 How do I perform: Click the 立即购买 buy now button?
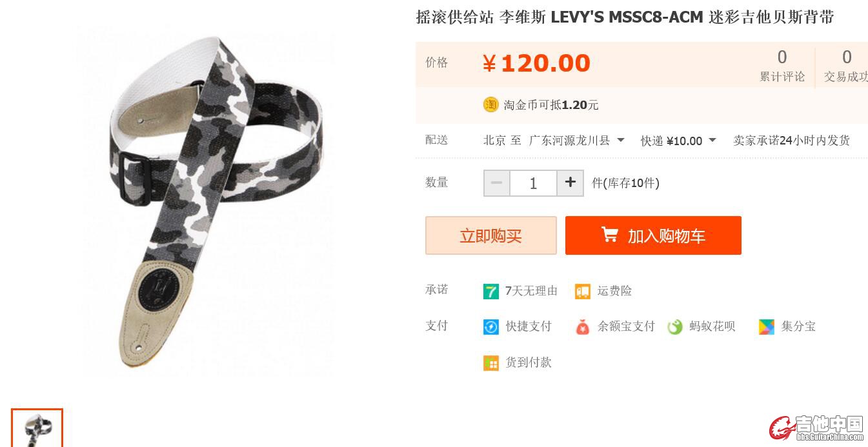(490, 235)
